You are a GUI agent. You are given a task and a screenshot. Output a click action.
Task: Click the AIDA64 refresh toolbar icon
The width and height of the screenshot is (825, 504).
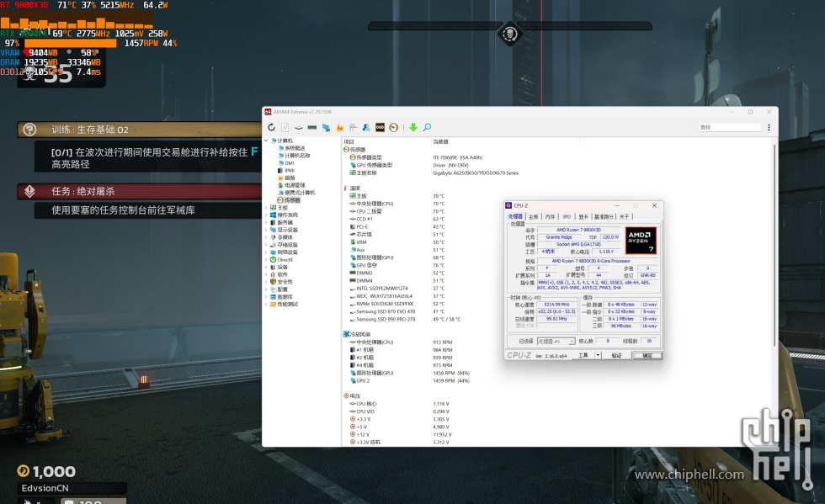pos(271,127)
